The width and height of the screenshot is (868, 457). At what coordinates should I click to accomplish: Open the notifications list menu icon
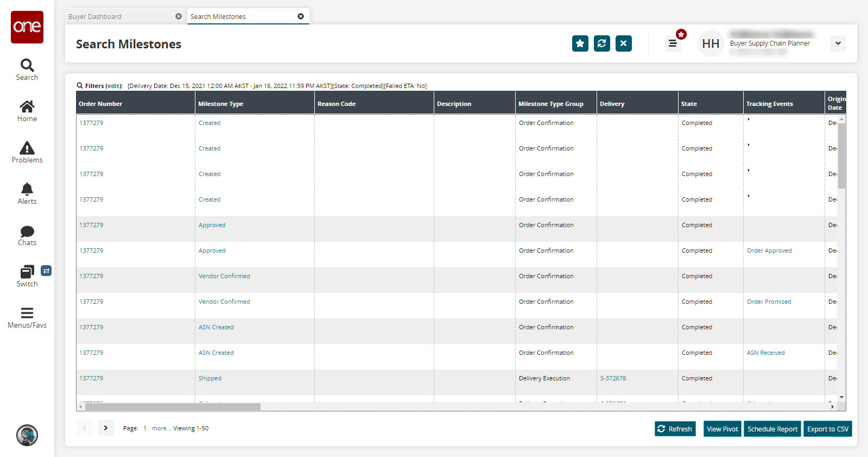pos(673,43)
